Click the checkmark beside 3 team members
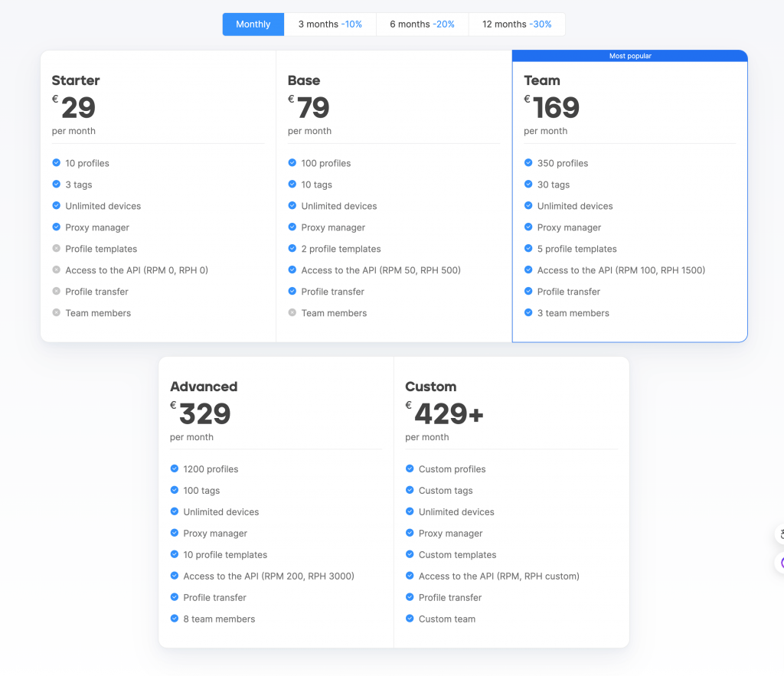784x676 pixels. [528, 312]
